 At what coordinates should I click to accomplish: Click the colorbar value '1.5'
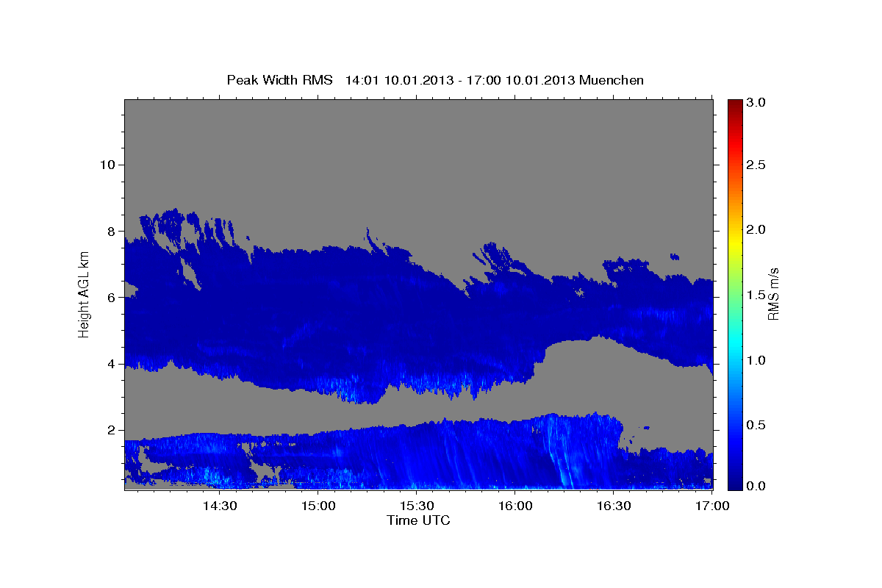[x=756, y=295]
